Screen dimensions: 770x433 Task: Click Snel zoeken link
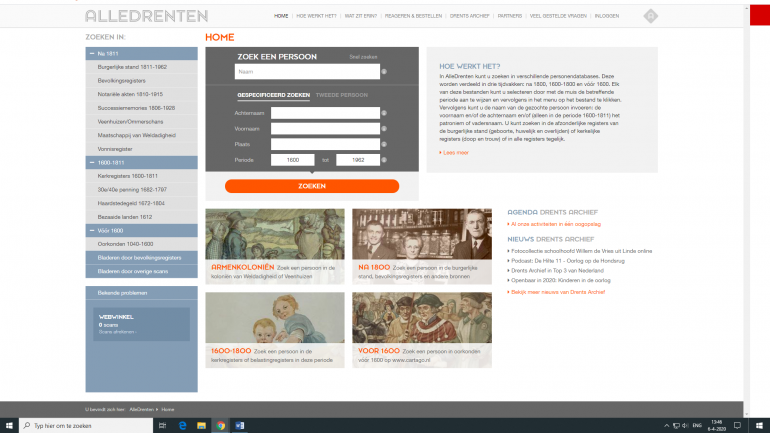click(363, 57)
